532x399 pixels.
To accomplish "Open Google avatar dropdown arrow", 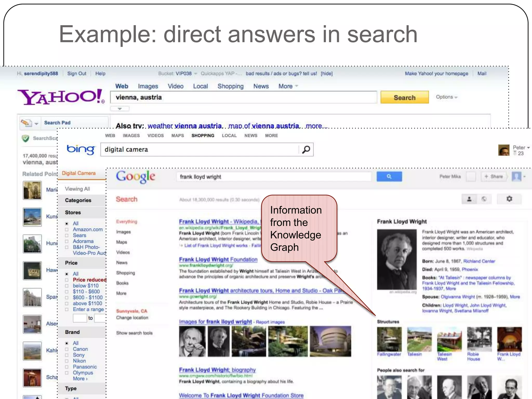I will coord(524,177).
